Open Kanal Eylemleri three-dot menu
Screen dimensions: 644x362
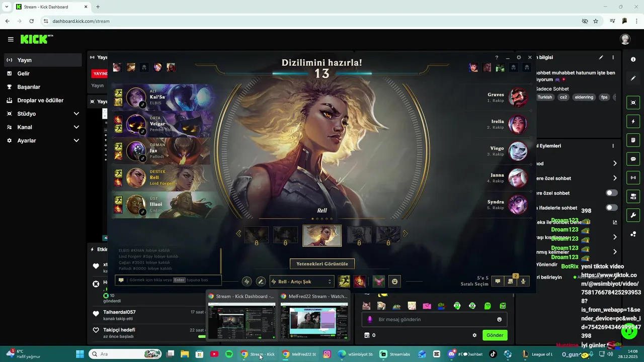click(x=613, y=146)
